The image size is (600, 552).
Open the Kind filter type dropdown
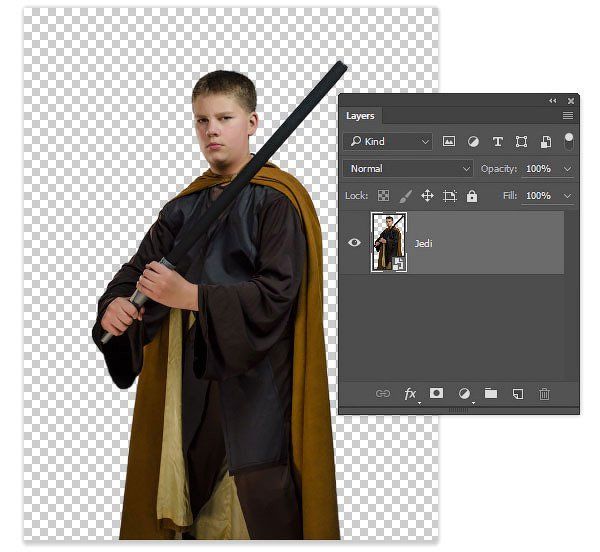click(x=388, y=142)
